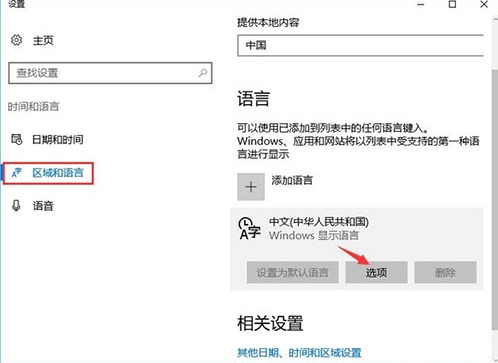
Task: Maximize the settings window
Action: [x=452, y=4]
